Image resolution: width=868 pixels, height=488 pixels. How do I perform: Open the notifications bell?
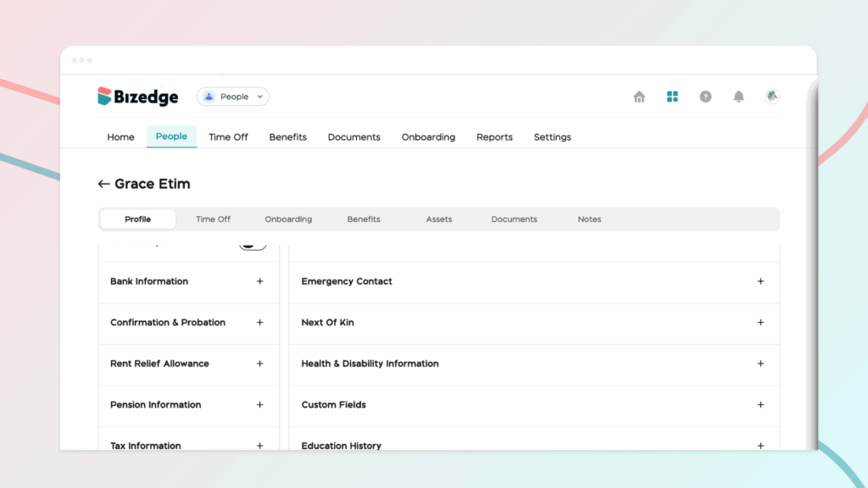(x=738, y=97)
